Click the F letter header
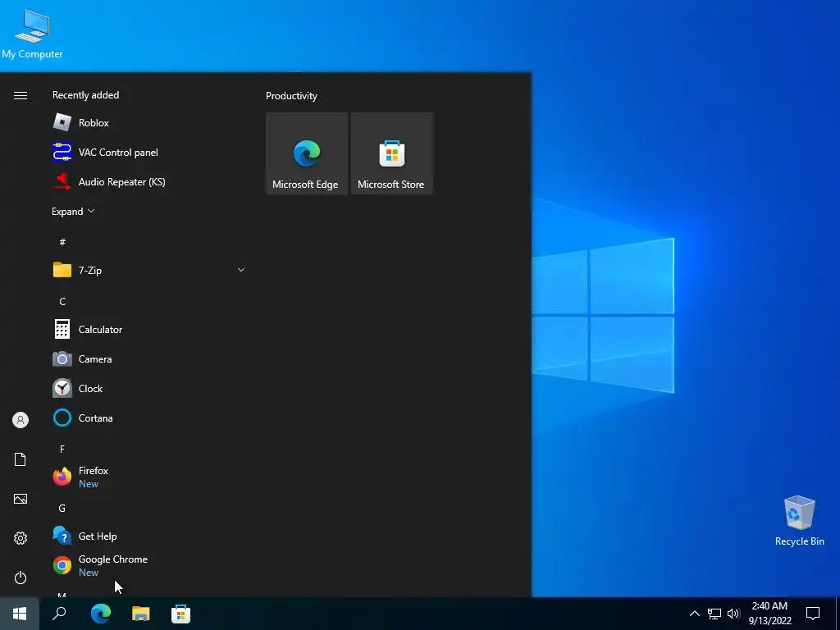The image size is (840, 630). [62, 449]
